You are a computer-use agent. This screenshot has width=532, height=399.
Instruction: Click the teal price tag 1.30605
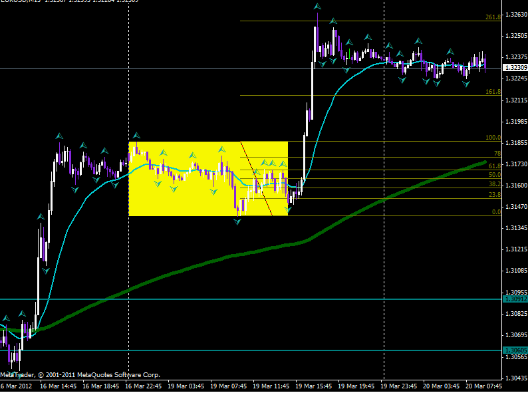[x=516, y=350]
